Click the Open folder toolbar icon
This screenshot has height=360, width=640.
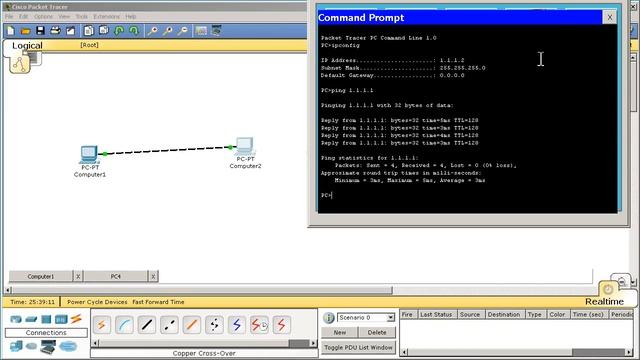pyautogui.click(x=25, y=31)
